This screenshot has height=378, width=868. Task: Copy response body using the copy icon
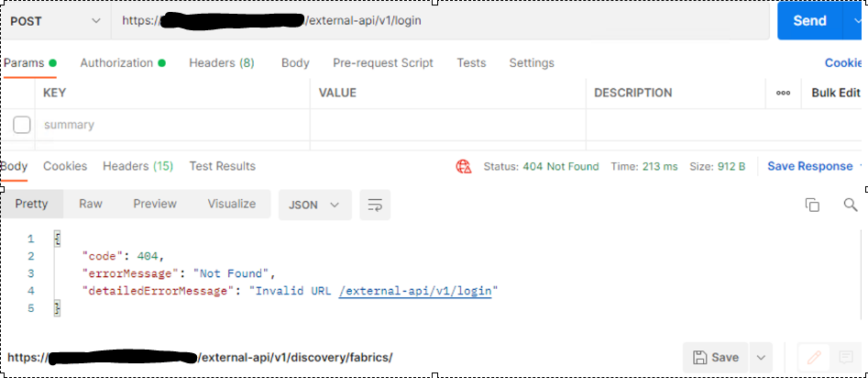[811, 205]
